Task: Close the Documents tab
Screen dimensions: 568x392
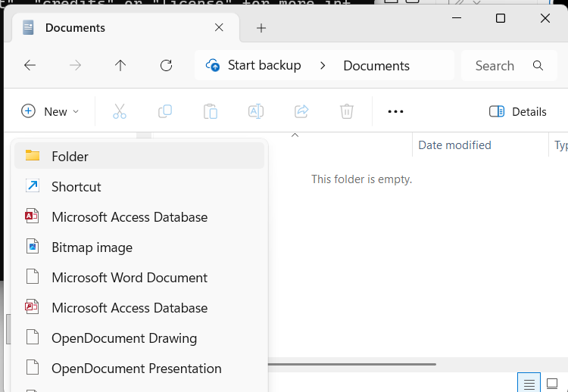Action: click(219, 27)
